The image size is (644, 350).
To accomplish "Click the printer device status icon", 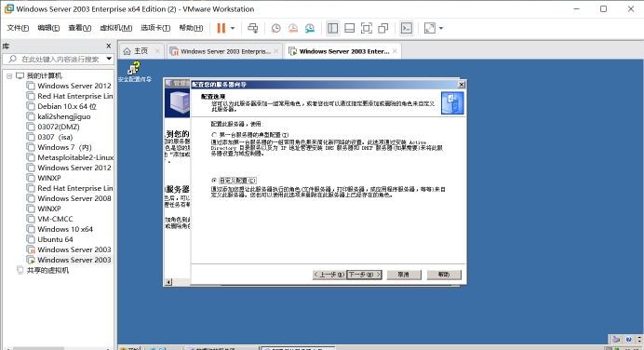I will [616, 339].
